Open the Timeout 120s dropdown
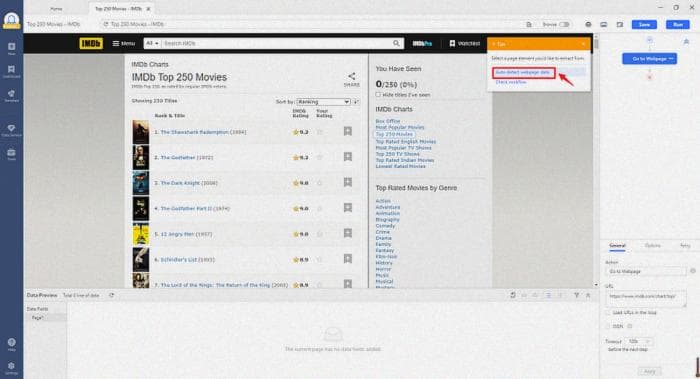 tap(639, 342)
